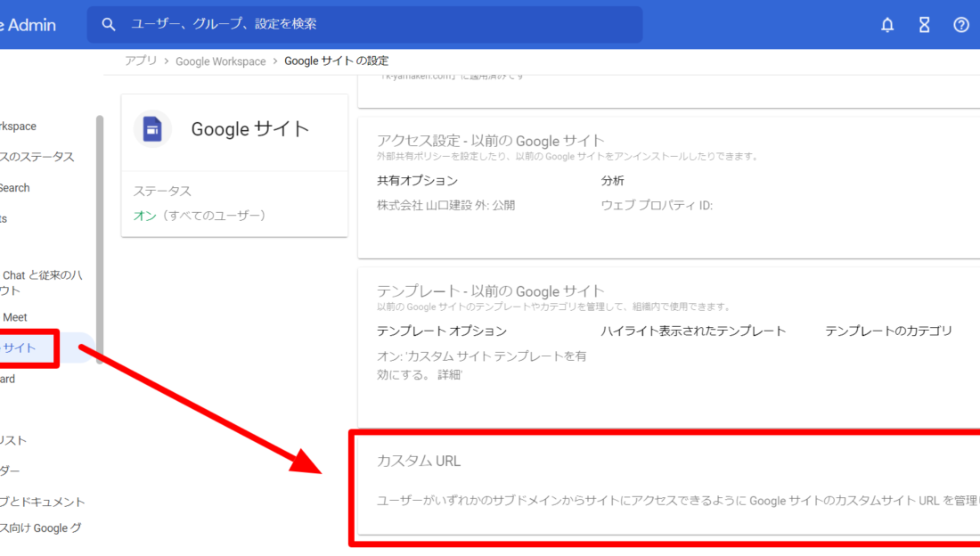Open the Chat と従来のハングアウト sidebar item
Screen dimensions: 980x556
coord(41,282)
